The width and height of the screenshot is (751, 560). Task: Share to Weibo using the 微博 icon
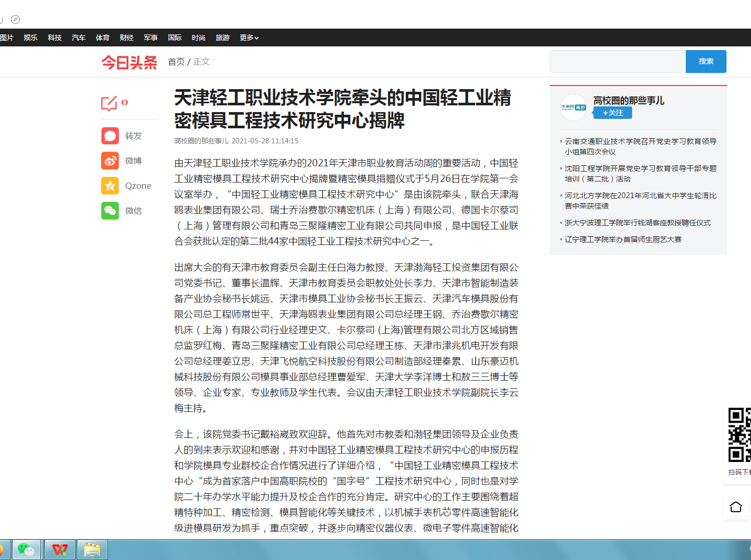point(110,161)
